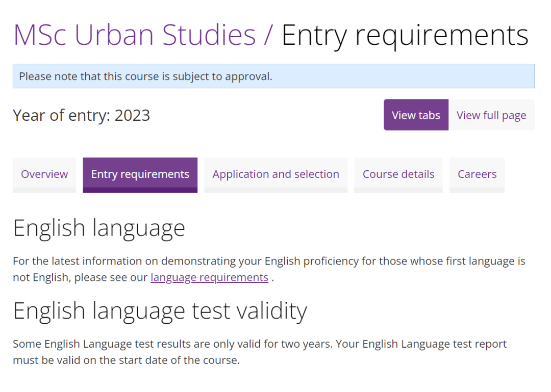Switch to View tabs mode
The height and width of the screenshot is (392, 551).
click(x=416, y=115)
